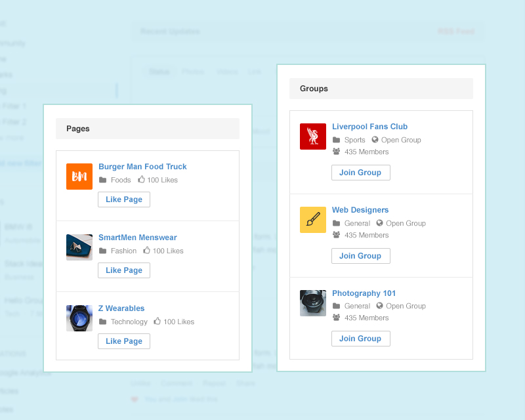Click the Photography 101 camera lens thumbnail
Screen dimensions: 525x420
tap(313, 303)
